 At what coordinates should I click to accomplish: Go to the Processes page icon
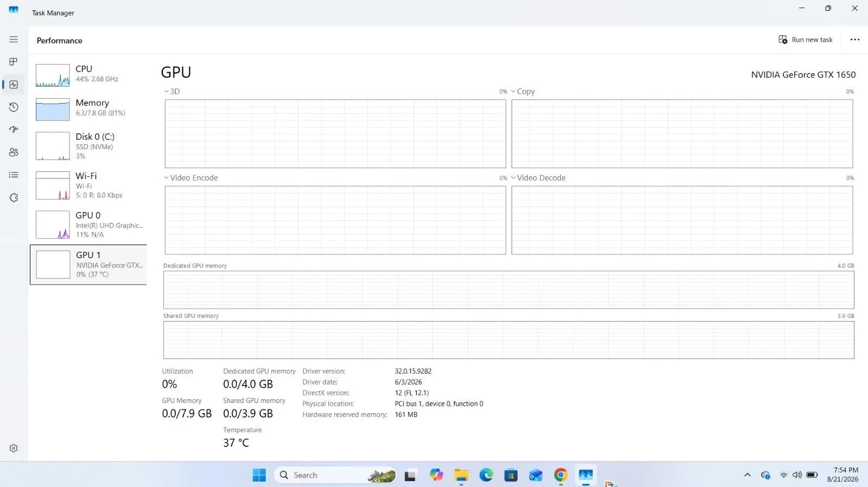[x=14, y=62]
